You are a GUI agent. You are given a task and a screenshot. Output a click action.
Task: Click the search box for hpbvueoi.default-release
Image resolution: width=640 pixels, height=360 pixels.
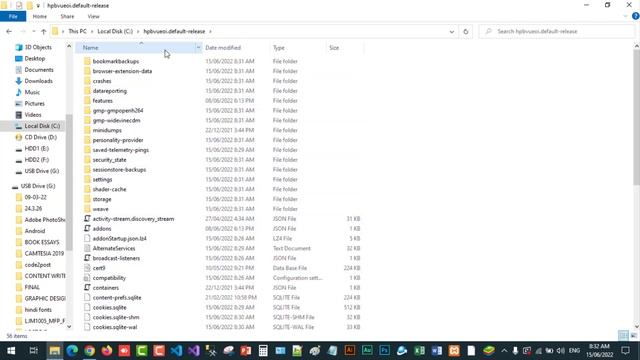(556, 31)
